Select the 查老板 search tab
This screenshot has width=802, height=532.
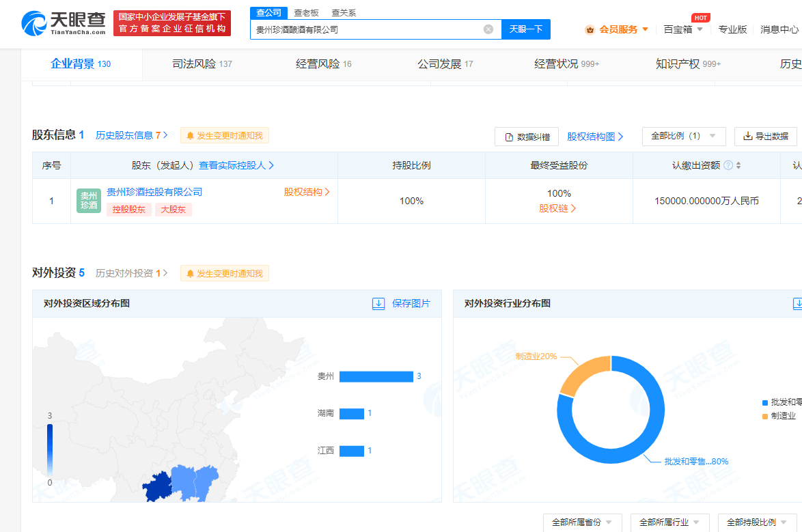[306, 13]
